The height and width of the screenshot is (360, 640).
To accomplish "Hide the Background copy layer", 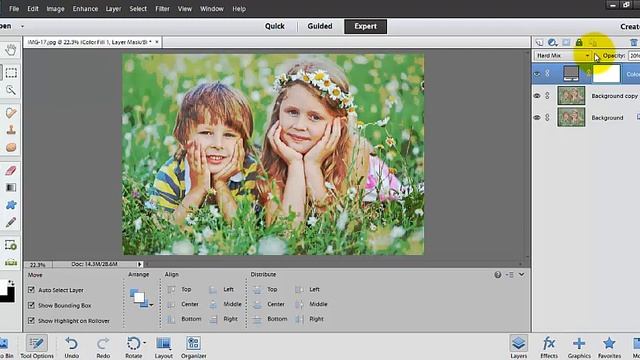I will click(537, 96).
